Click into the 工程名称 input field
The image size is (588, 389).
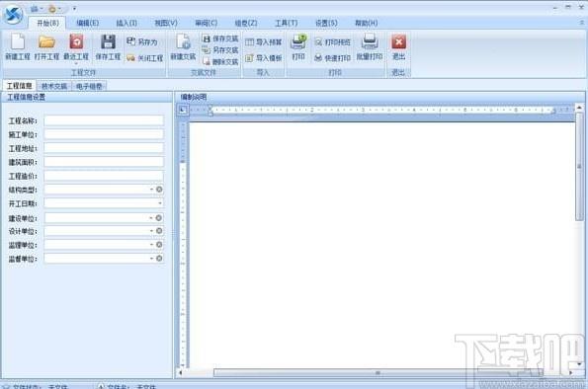(x=104, y=120)
